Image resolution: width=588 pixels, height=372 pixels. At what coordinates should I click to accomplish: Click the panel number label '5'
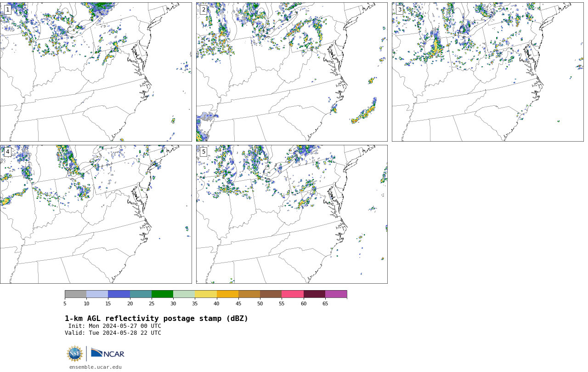click(204, 152)
